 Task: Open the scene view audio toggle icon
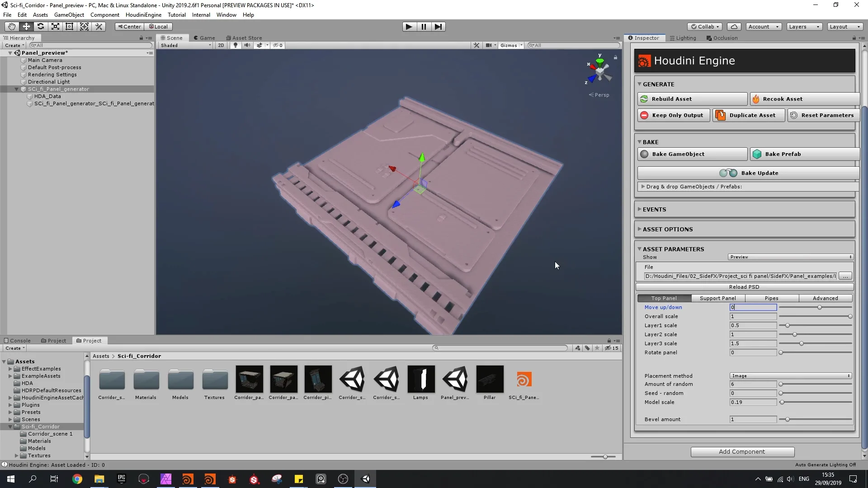pyautogui.click(x=247, y=45)
